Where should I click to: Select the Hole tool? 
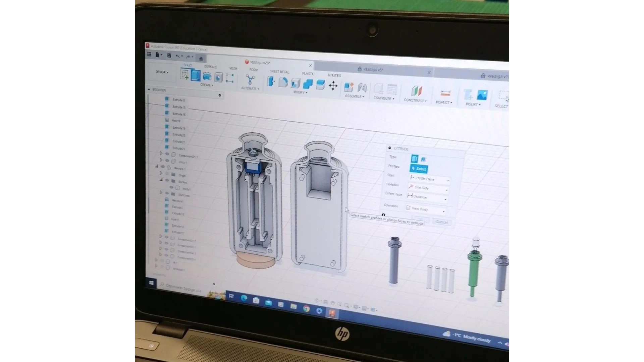pyautogui.click(x=218, y=77)
